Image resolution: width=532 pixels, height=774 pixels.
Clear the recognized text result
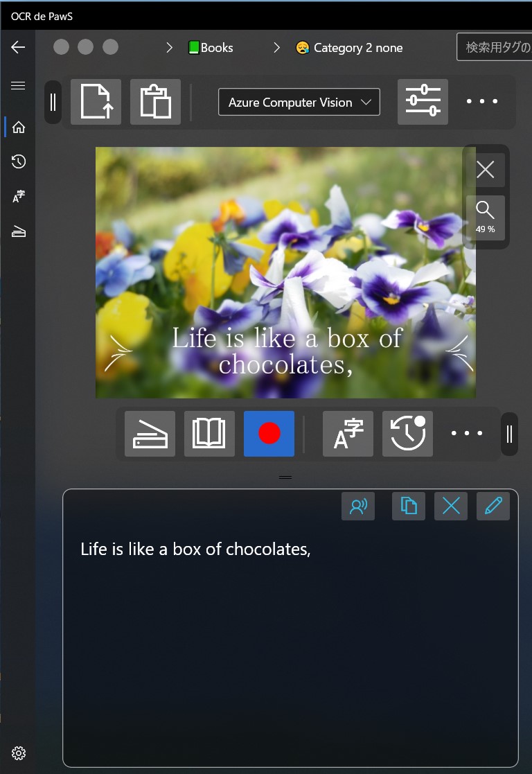(451, 507)
